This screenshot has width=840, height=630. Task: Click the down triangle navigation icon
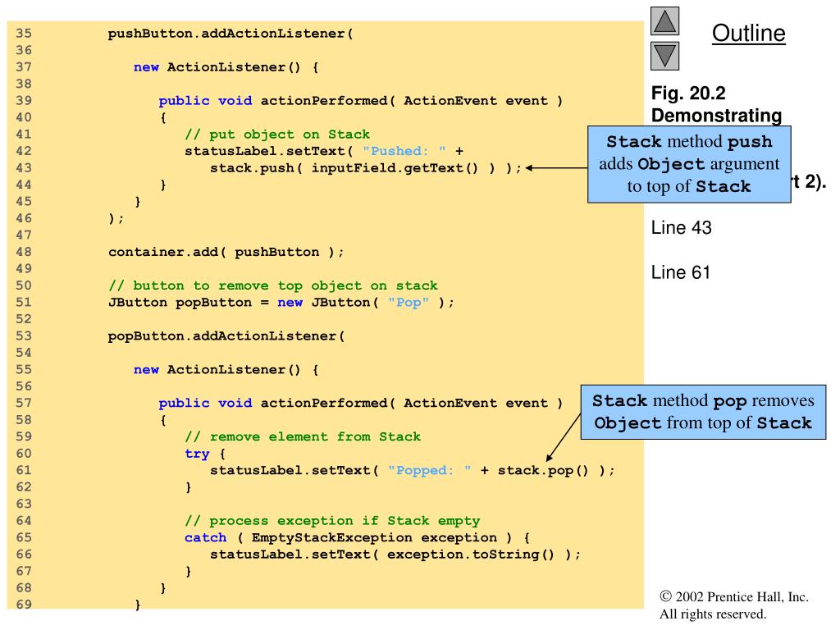click(665, 57)
